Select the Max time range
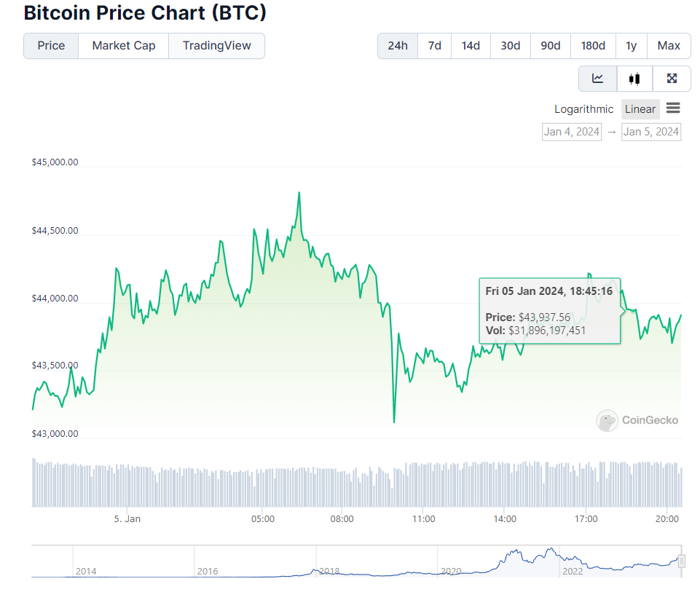Viewport: 700px width, 592px height. coord(668,45)
